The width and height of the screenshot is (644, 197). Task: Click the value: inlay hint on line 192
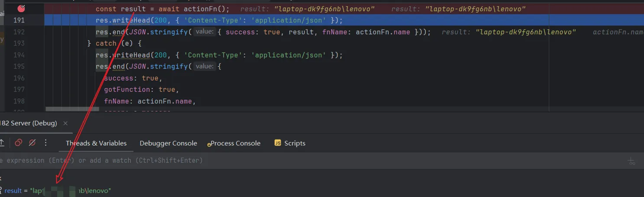click(x=204, y=32)
